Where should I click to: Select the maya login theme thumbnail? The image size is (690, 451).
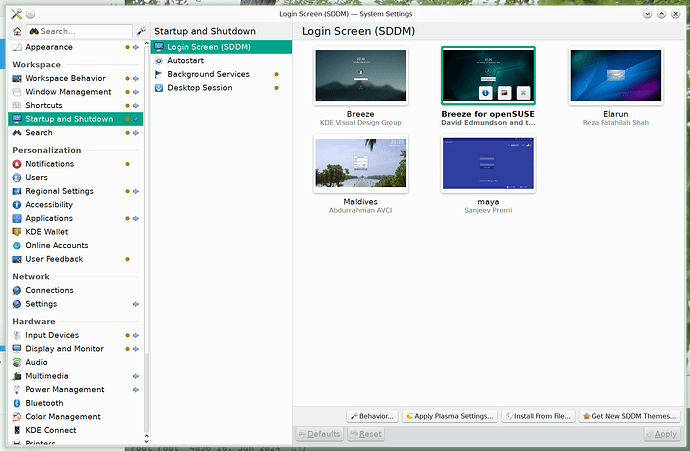(x=488, y=163)
